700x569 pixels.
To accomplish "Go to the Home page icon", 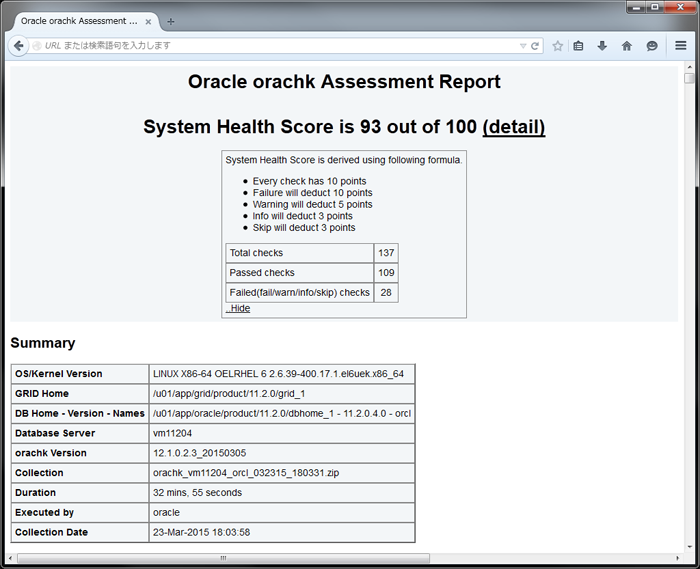I will point(627,46).
